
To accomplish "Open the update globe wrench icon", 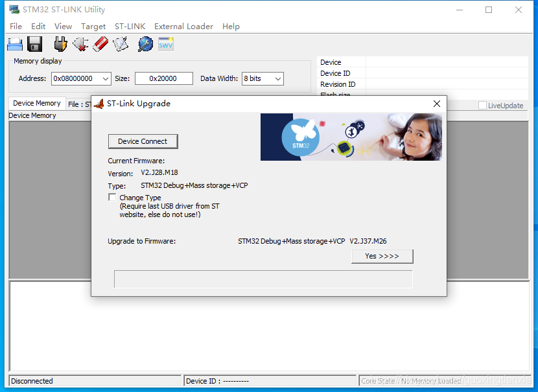I will [145, 44].
